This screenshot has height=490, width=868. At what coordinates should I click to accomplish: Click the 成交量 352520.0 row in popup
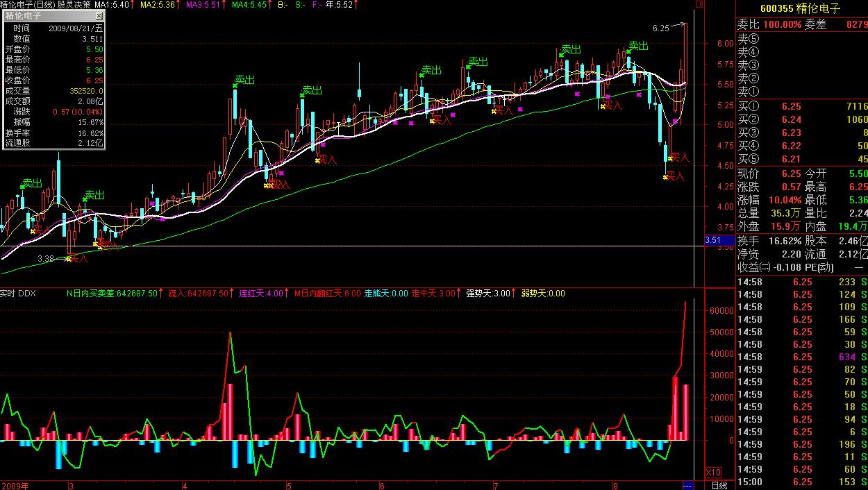click(x=54, y=91)
